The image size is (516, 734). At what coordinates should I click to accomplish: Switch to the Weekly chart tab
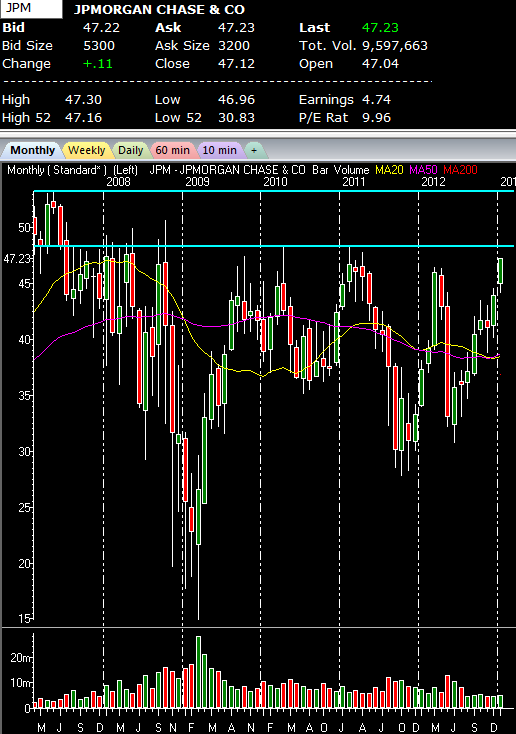(87, 150)
